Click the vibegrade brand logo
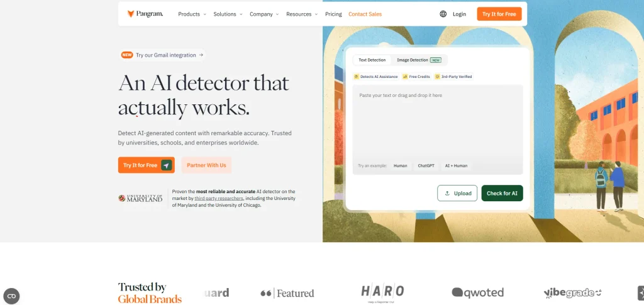 point(573,292)
